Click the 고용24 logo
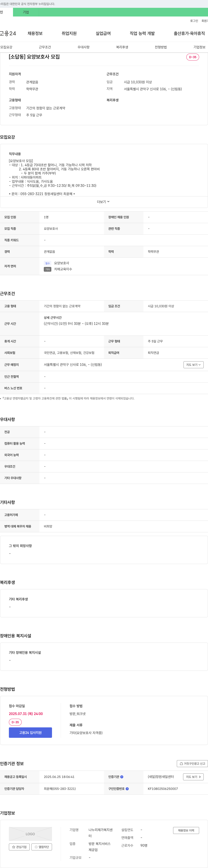The image size is (208, 868). [8, 33]
